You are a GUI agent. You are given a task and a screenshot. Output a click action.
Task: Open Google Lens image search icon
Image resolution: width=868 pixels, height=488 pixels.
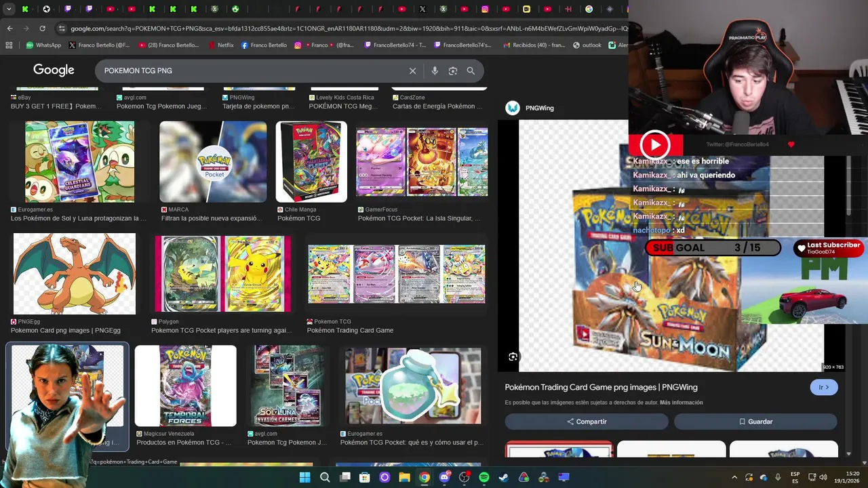tap(453, 70)
